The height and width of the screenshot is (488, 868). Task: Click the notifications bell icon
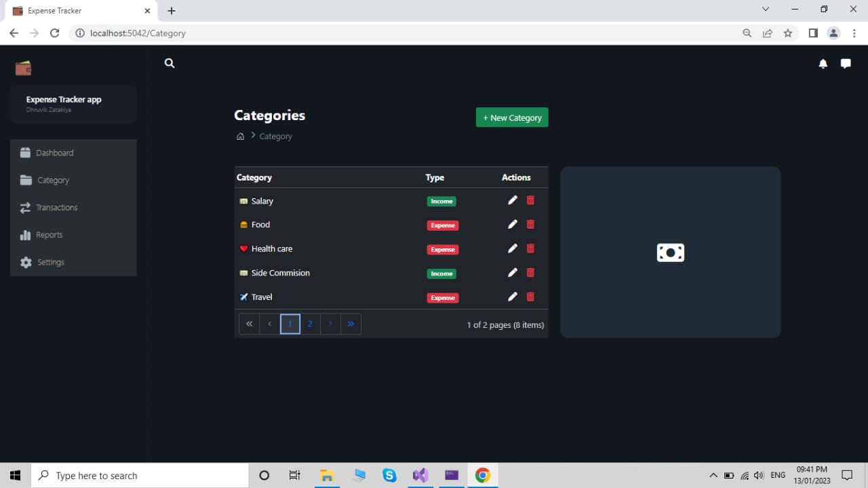click(x=823, y=63)
